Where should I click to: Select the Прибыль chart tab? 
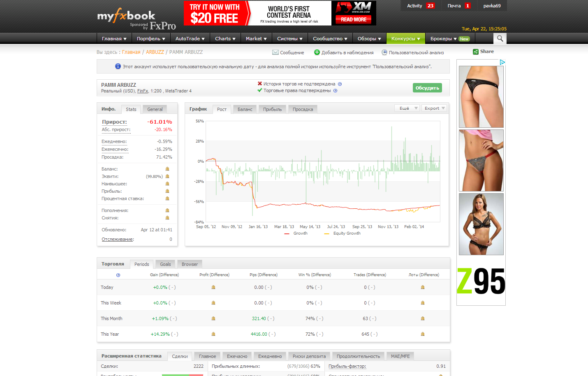click(273, 109)
